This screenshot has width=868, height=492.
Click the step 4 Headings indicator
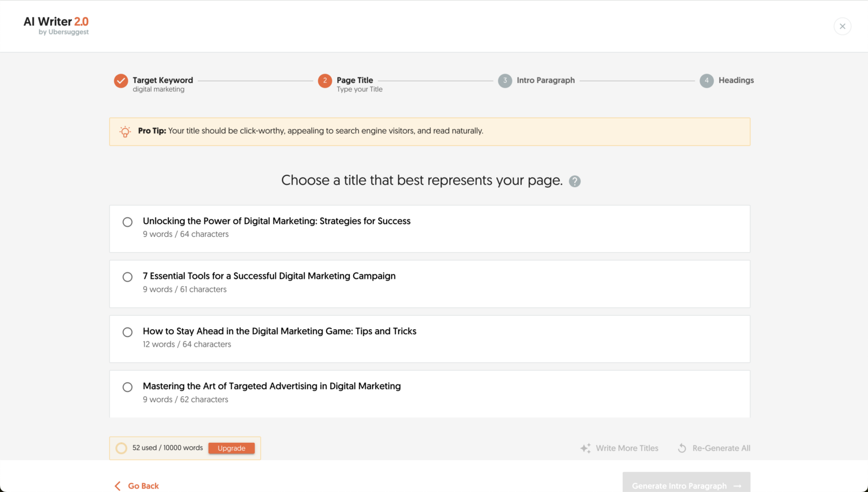(706, 80)
